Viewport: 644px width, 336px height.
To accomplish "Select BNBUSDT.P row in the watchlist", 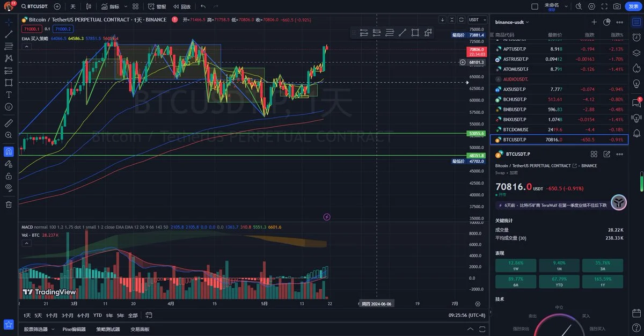I will (x=559, y=109).
